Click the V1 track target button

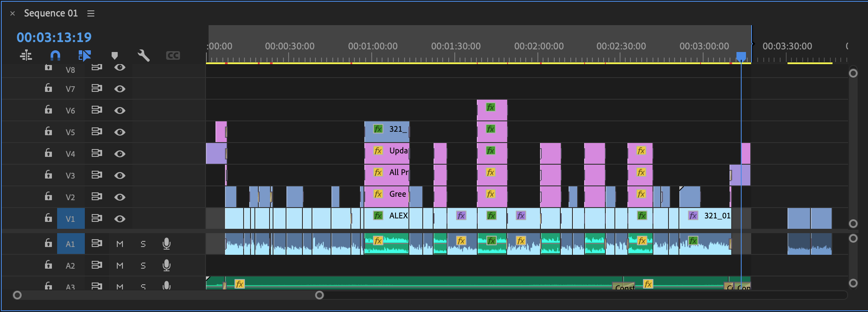71,219
